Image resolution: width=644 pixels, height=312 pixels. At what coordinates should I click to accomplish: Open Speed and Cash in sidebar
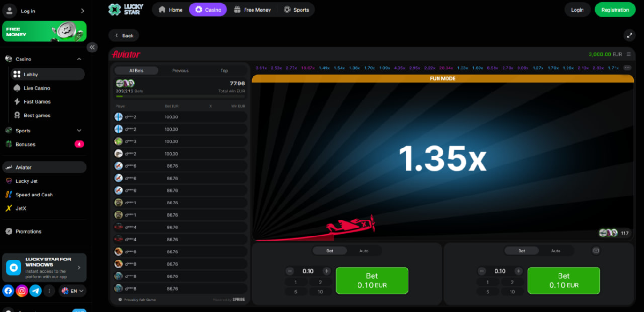(44, 195)
